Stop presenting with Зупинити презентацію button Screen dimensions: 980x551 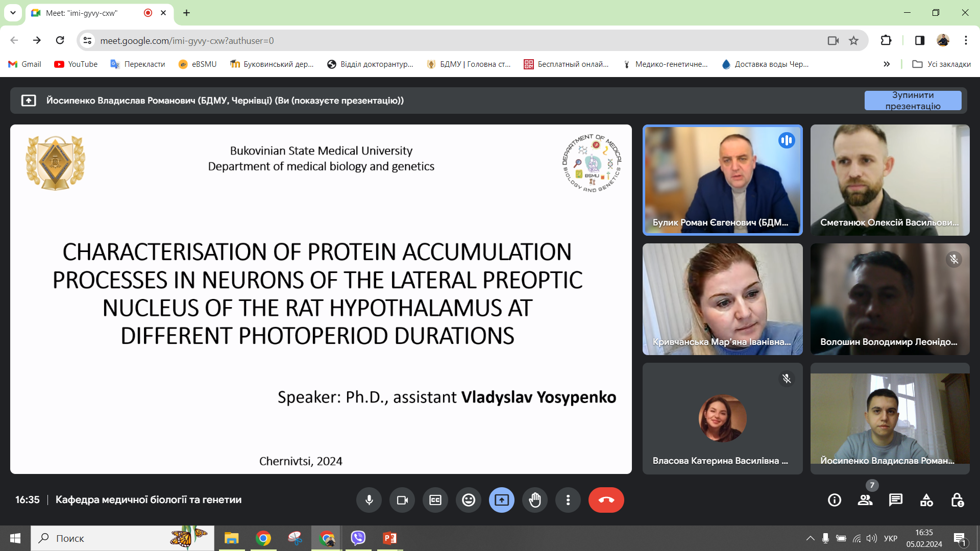(x=913, y=101)
